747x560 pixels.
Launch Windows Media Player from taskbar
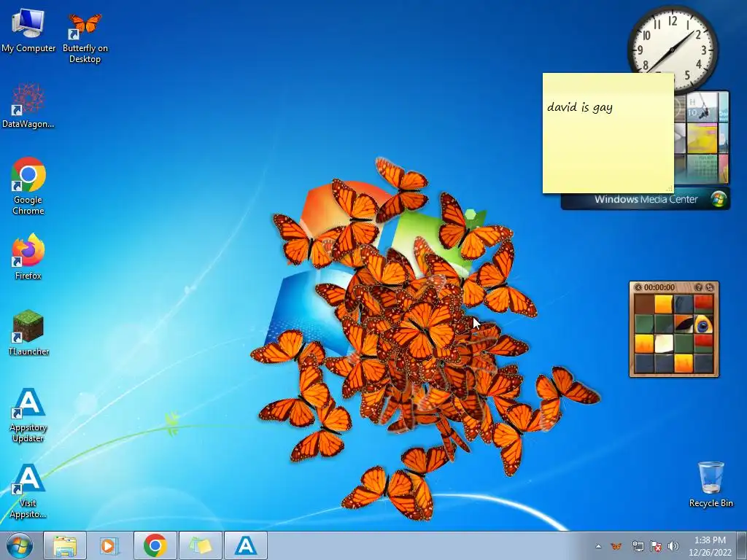click(109, 545)
